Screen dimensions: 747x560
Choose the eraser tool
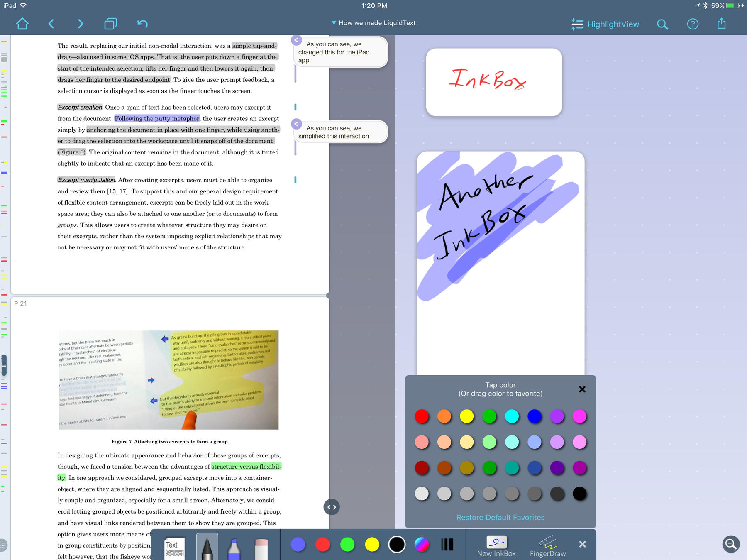[x=261, y=549]
